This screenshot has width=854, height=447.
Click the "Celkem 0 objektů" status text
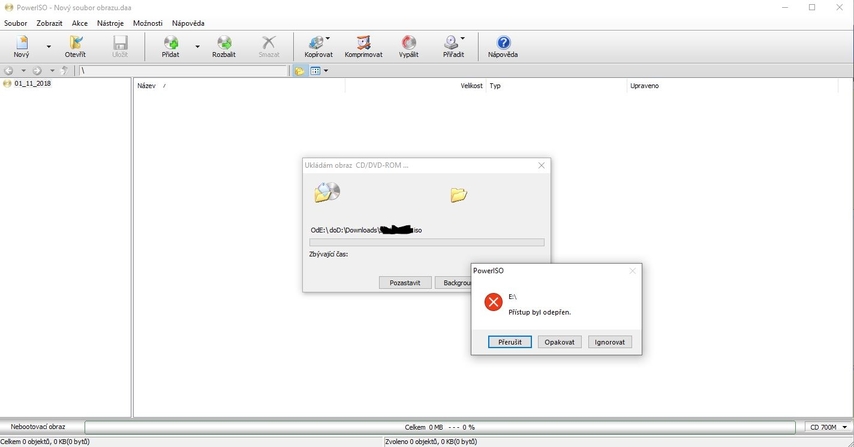tap(45, 442)
